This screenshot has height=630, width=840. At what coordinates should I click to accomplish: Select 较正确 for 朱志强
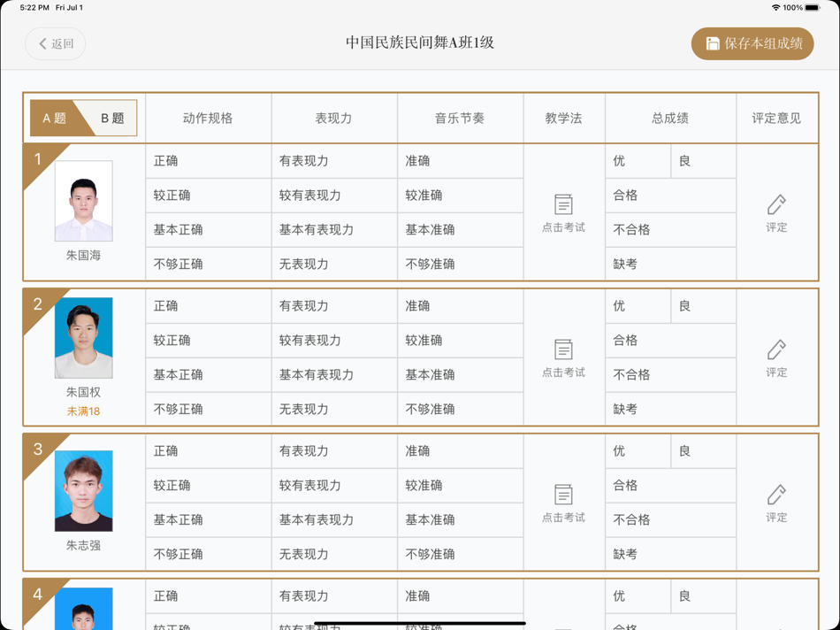209,485
